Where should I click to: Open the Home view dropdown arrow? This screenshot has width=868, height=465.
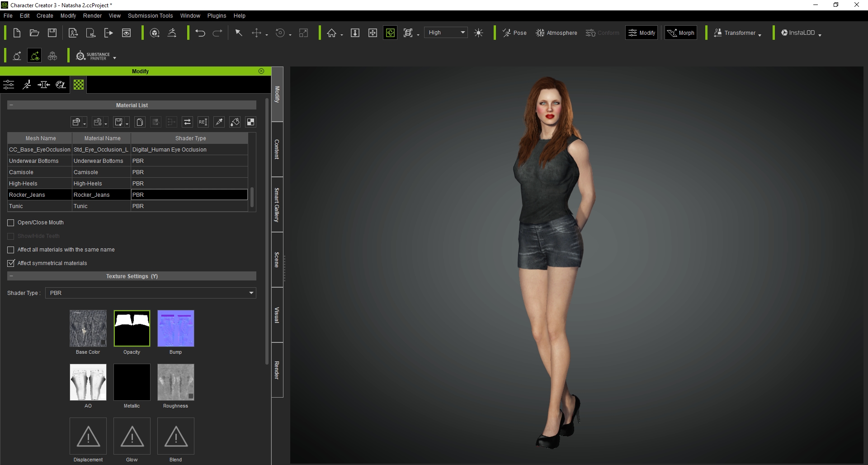342,35
